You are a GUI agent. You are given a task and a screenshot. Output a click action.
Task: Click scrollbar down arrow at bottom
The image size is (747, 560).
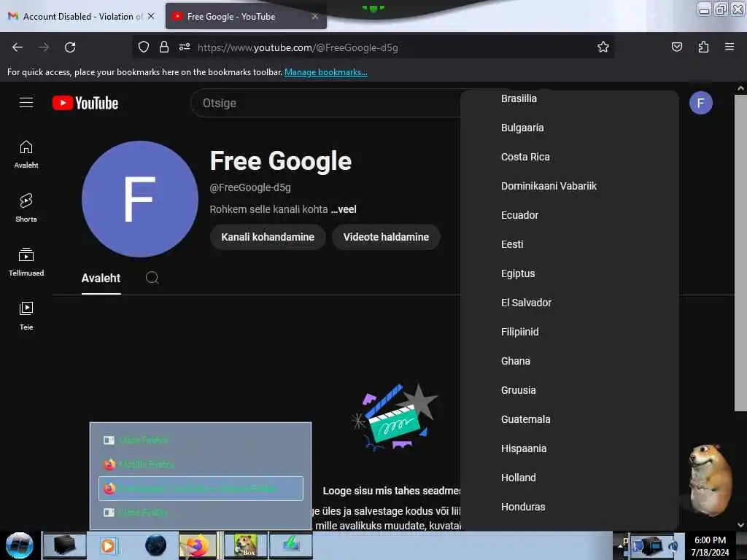point(740,525)
